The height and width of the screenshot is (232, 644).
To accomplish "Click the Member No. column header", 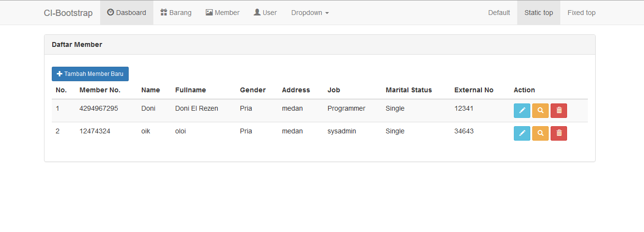I will [x=100, y=90].
